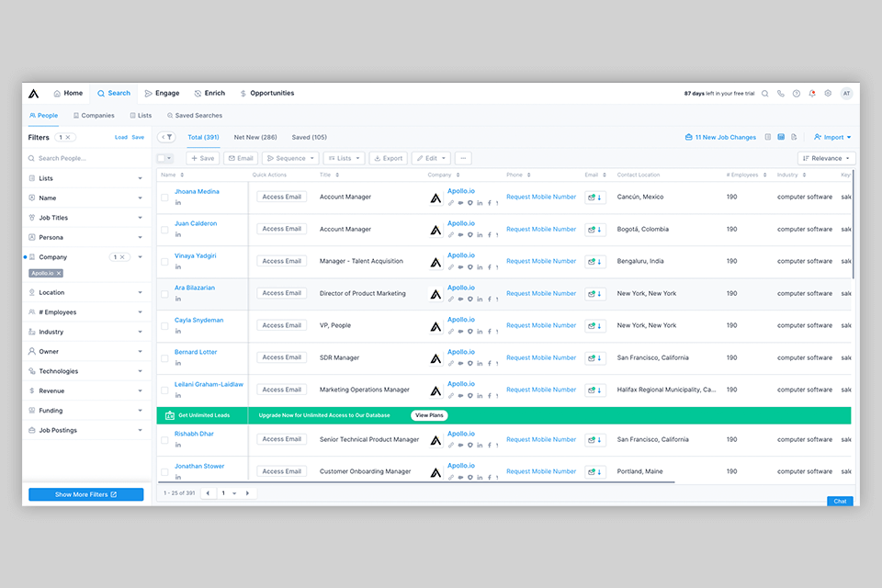Go to previous page arrow
Viewport: 882px width, 588px height.
[x=209, y=492]
